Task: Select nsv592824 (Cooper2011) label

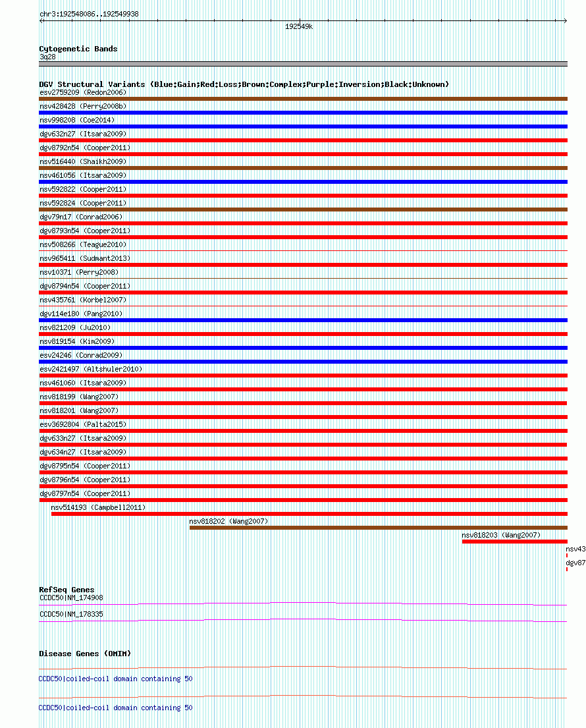Action: point(83,204)
